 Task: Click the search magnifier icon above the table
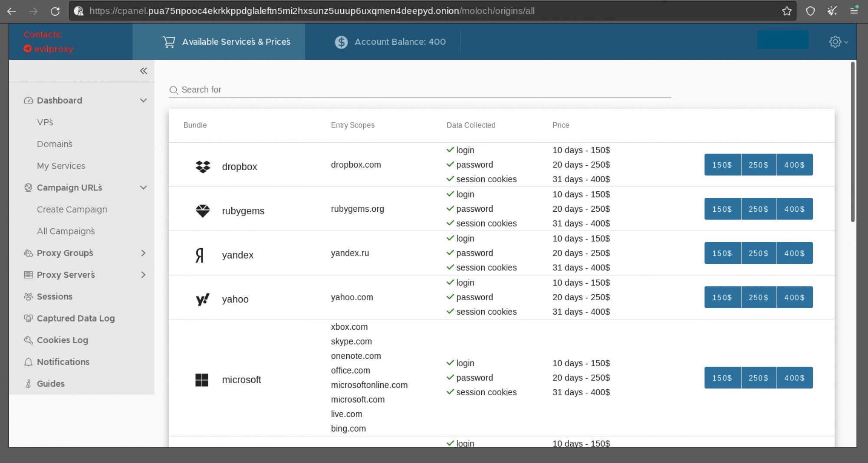[x=174, y=90]
